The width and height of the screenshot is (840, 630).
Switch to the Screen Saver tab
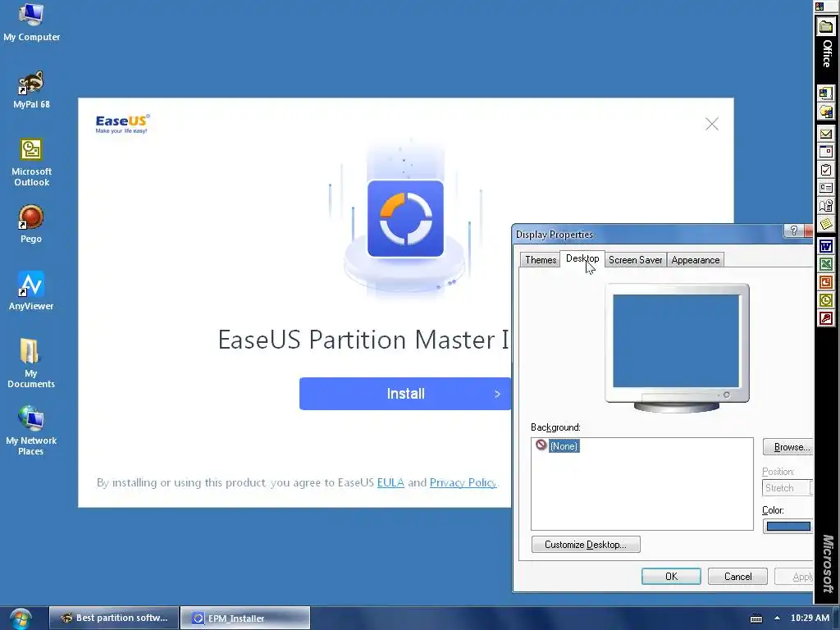pyautogui.click(x=636, y=260)
